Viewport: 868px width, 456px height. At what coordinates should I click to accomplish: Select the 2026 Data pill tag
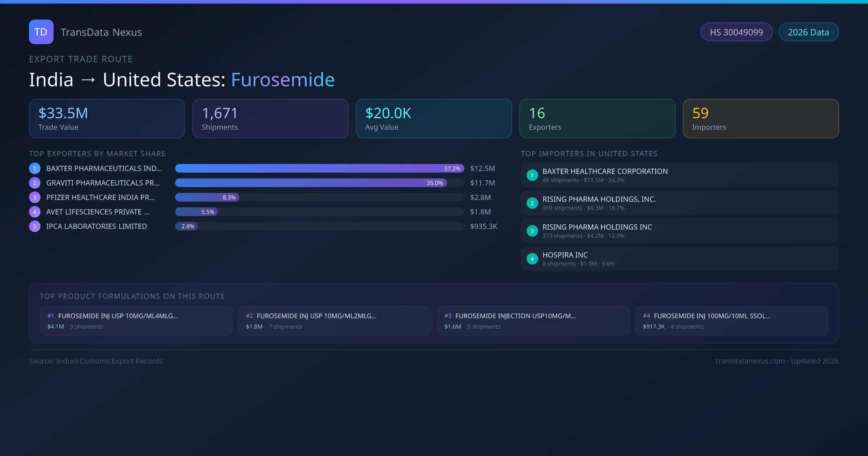coord(808,32)
